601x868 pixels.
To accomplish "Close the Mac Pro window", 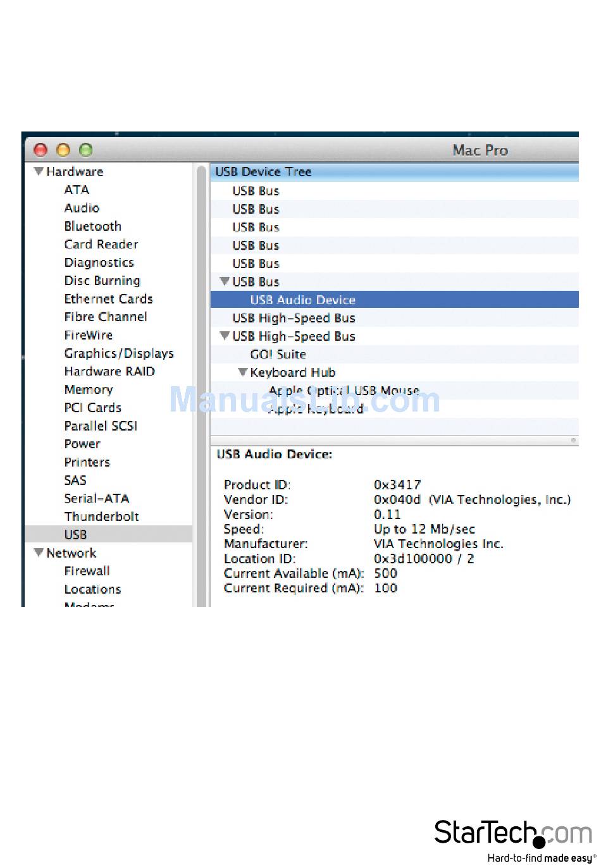I will tap(40, 150).
